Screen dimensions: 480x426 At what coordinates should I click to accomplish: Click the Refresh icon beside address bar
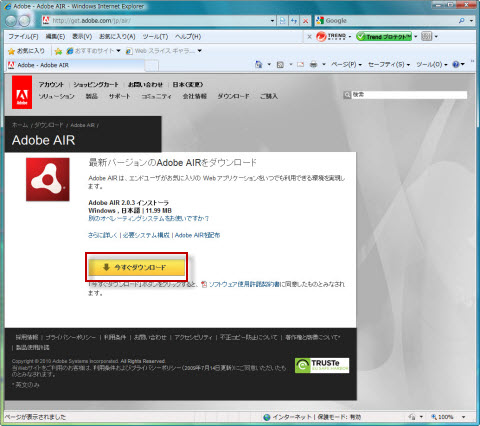click(294, 21)
